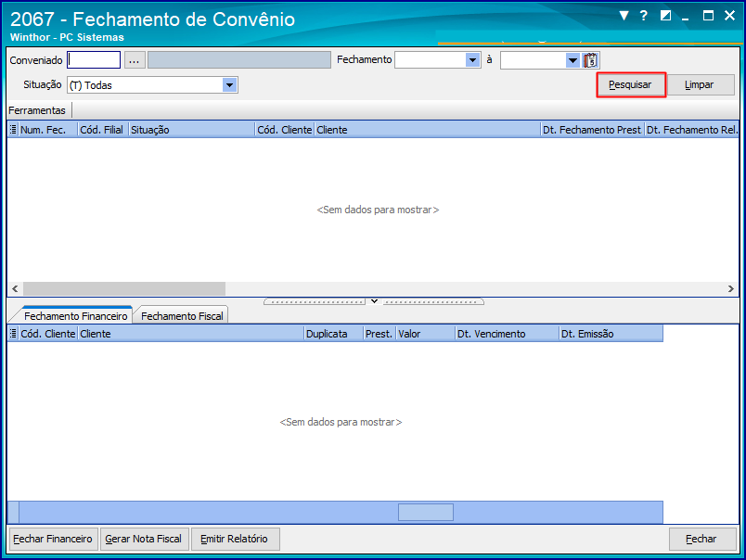Click the Emitir Relatório button

pyautogui.click(x=235, y=539)
